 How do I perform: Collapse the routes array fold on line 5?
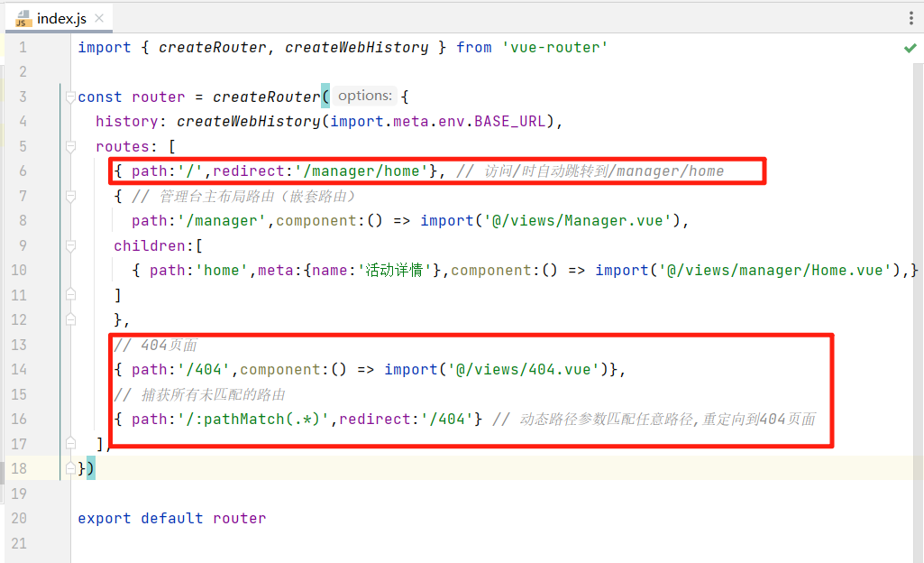click(70, 146)
